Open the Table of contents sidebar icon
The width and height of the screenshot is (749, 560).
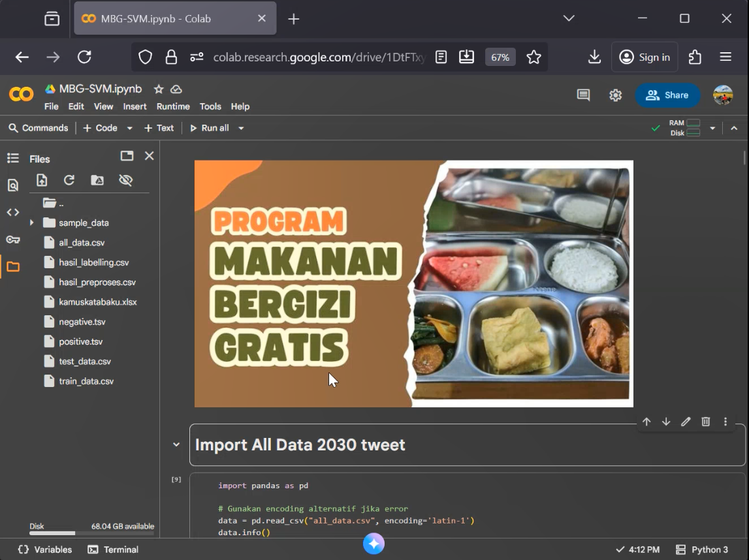(14, 157)
